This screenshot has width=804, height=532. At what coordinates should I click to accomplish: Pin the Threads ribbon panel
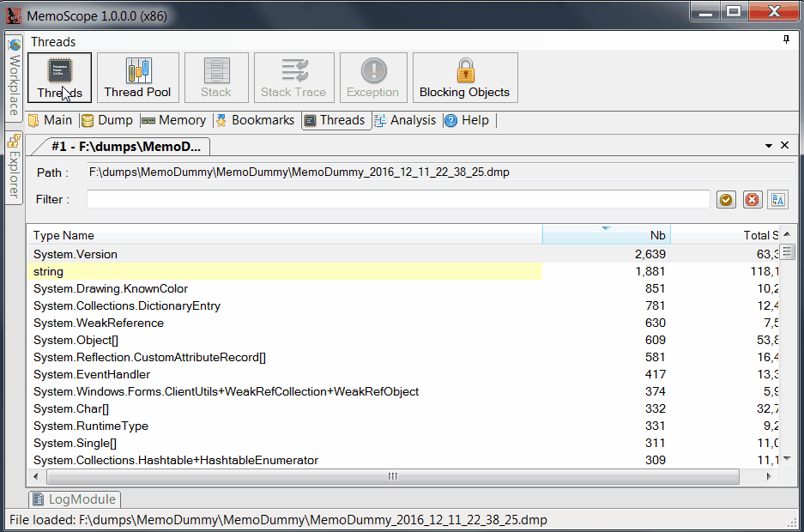click(786, 40)
